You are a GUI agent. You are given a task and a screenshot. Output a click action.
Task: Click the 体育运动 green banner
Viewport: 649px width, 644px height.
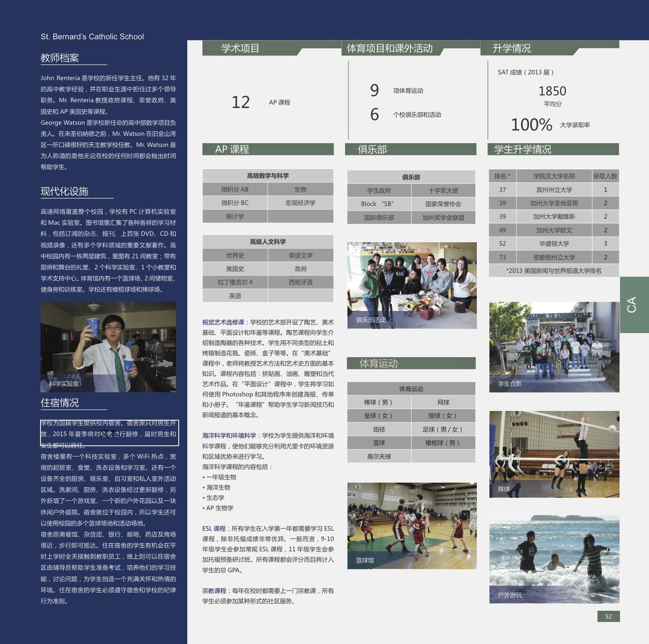coord(411,363)
